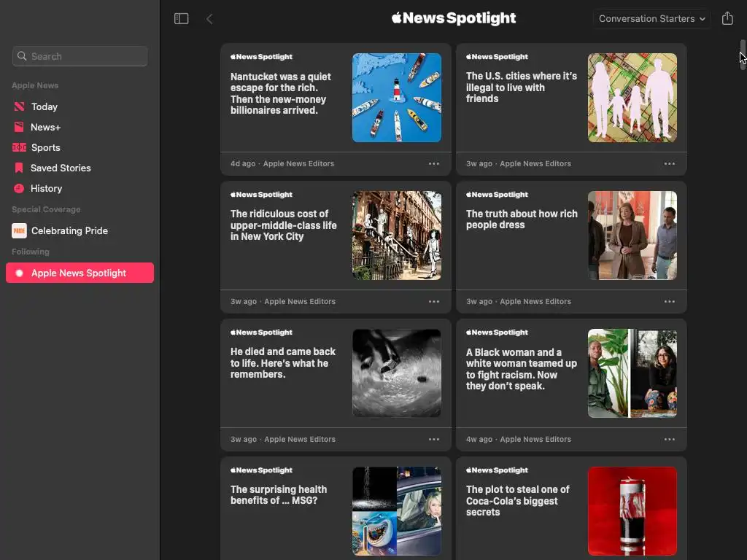Open the share menu icon
This screenshot has width=747, height=560.
point(727,18)
